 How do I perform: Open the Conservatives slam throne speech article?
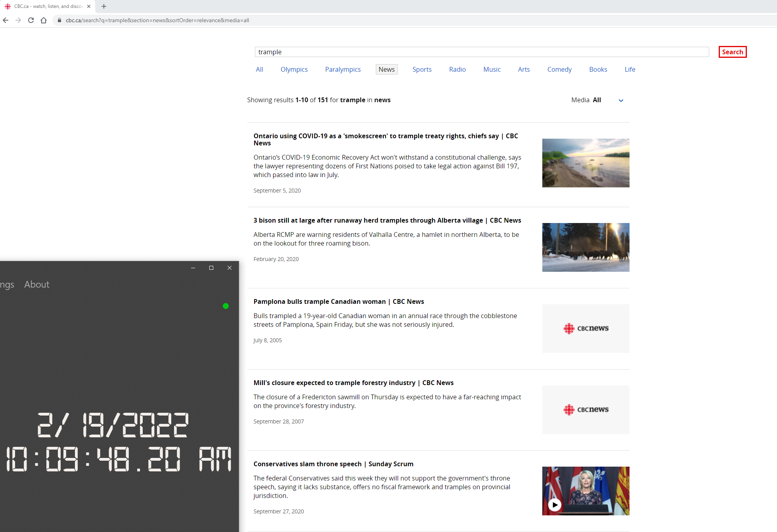click(x=333, y=464)
